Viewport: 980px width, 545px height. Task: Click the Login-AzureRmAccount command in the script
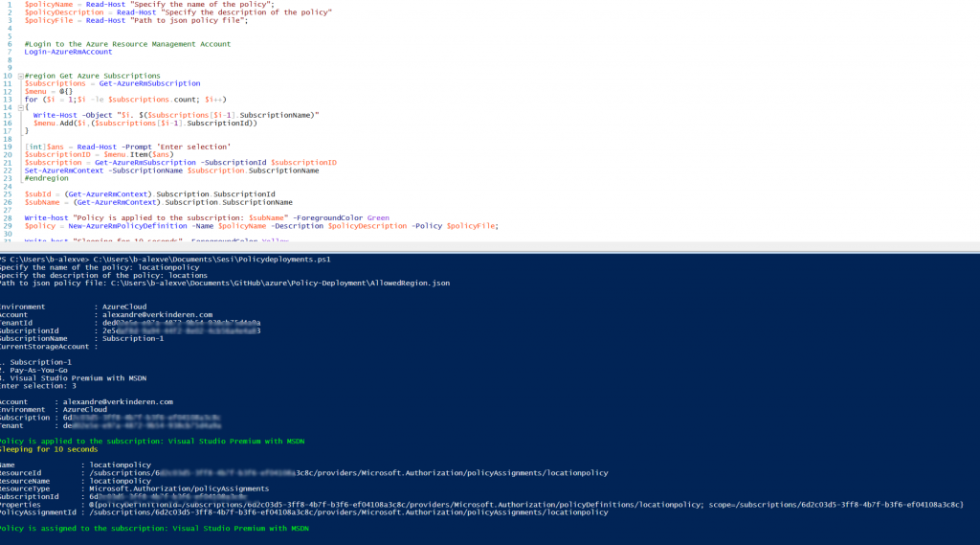click(68, 52)
